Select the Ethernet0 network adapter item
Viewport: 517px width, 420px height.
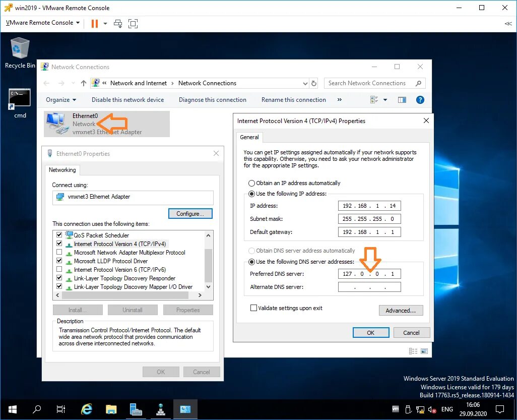pos(107,124)
